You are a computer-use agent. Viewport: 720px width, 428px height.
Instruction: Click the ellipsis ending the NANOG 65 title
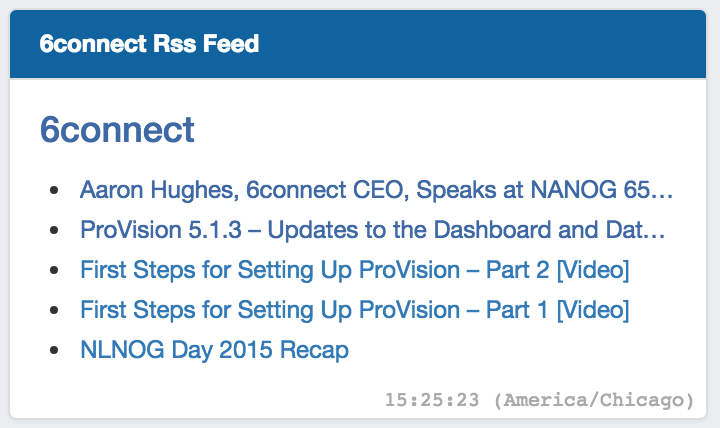click(x=664, y=190)
